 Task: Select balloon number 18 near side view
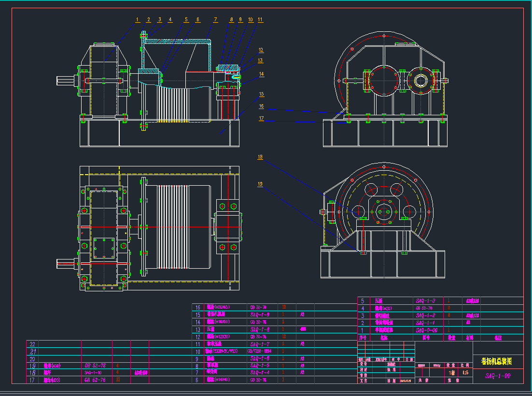(x=260, y=157)
